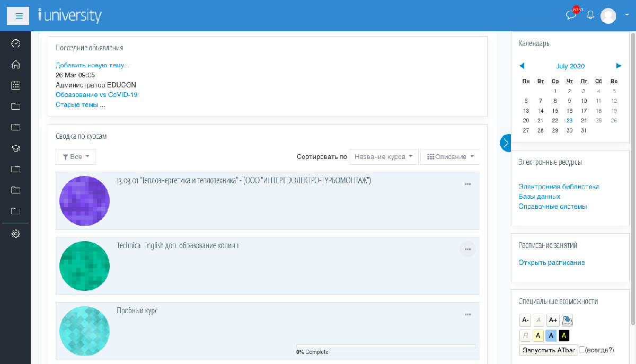Screen dimensions: 636x364
Task: Open Электронная библиотека link
Action: coord(559,187)
